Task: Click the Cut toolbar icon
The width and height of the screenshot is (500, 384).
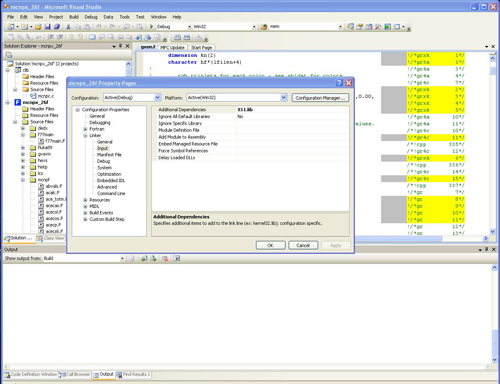Action: click(x=68, y=27)
